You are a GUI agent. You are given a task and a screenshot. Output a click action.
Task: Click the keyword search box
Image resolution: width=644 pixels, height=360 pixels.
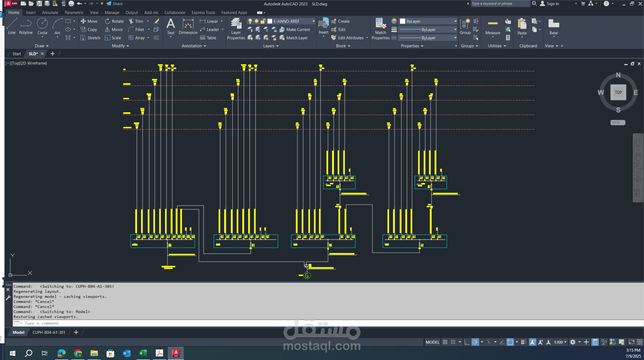tap(500, 4)
